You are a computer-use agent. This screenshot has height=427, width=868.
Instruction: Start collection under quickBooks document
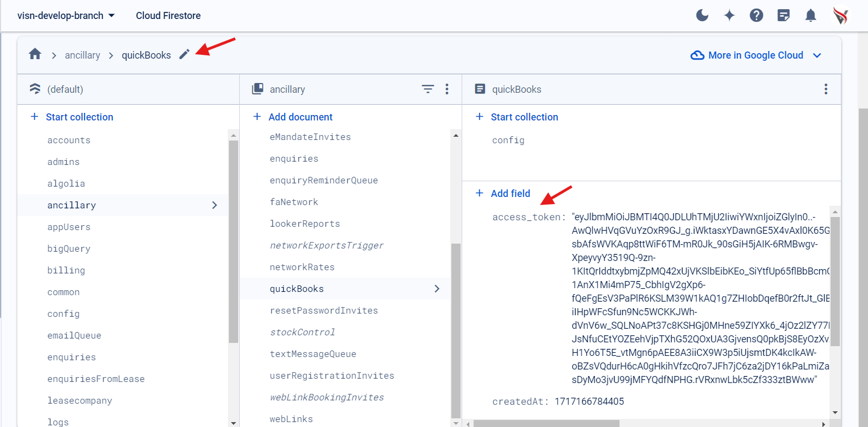(516, 117)
